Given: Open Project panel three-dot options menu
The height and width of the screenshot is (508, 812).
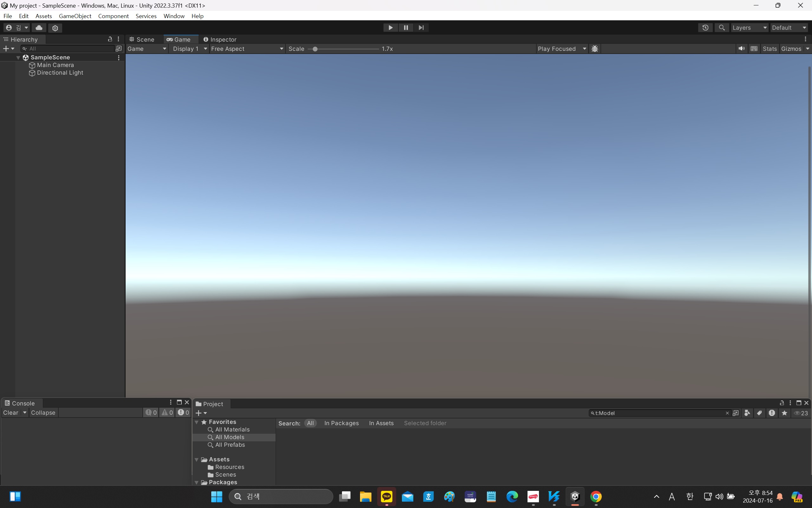Looking at the screenshot, I should (x=790, y=403).
